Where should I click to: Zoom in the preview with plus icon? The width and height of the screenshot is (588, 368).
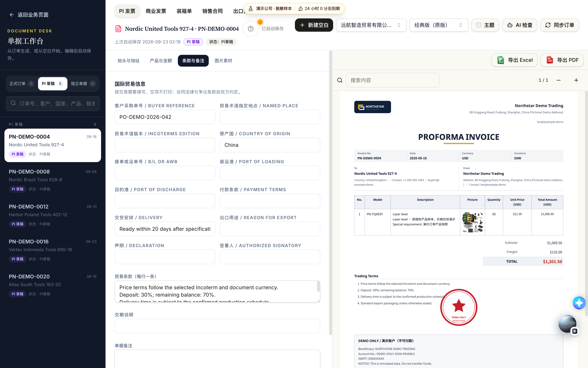pyautogui.click(x=576, y=80)
